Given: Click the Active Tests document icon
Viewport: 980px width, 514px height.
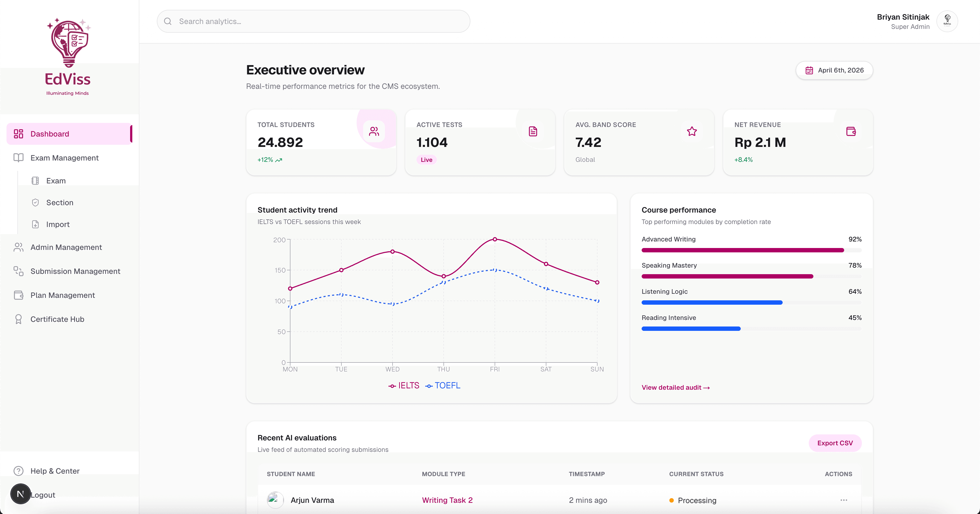Looking at the screenshot, I should click(x=533, y=131).
